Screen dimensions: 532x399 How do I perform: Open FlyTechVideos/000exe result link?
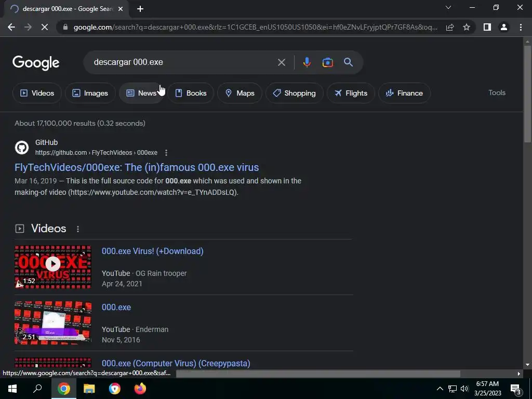tap(137, 167)
